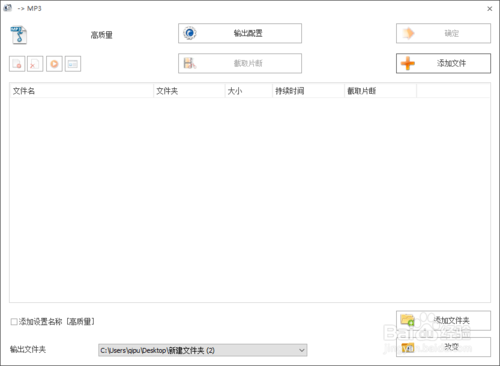Viewport: 500px width, 366px height.
Task: Click the orange play toolbar icon
Action: pyautogui.click(x=54, y=64)
